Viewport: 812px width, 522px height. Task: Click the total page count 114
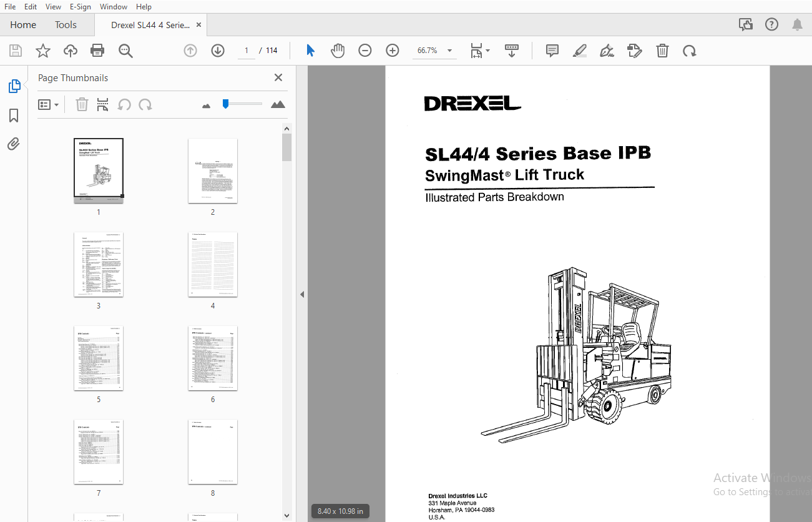click(271, 51)
